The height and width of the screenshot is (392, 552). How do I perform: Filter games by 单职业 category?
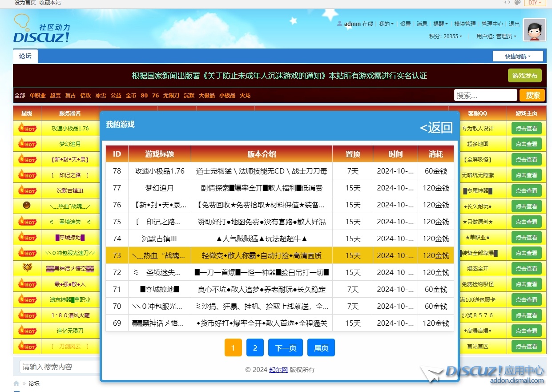coord(38,96)
